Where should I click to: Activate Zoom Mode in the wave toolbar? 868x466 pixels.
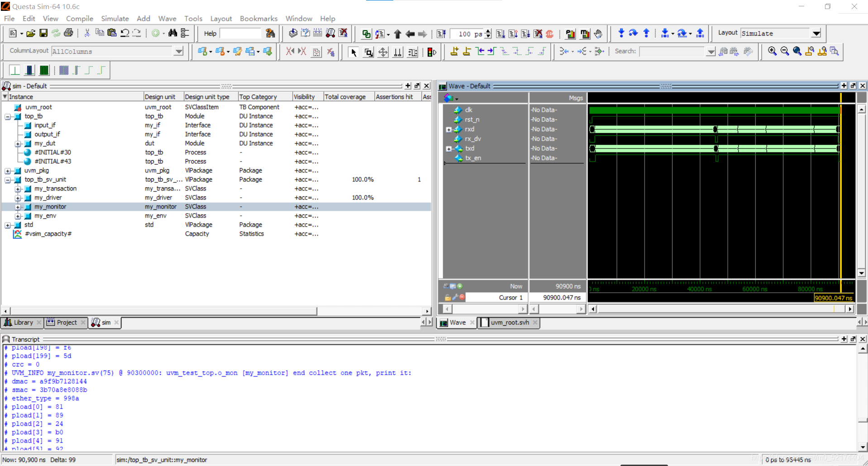pos(368,52)
